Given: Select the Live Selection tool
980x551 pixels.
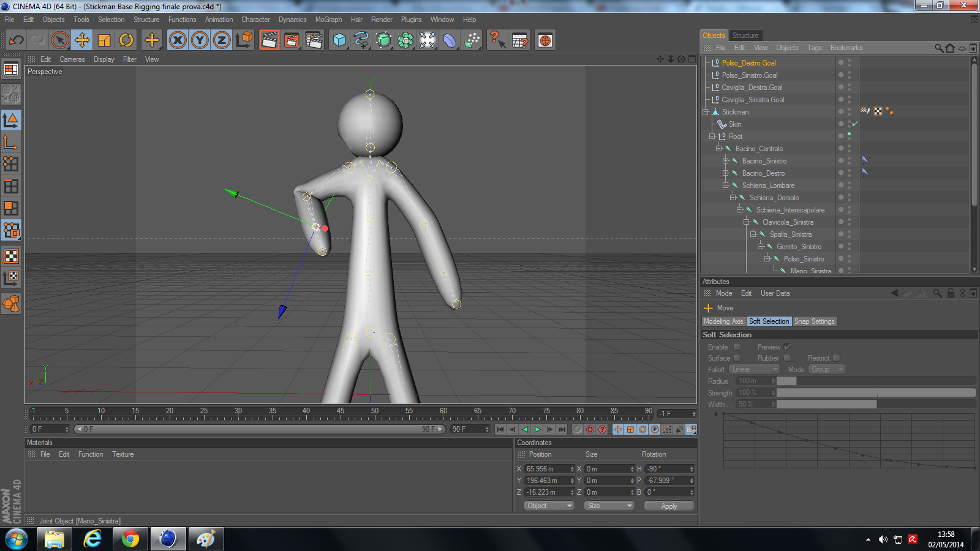Looking at the screenshot, I should point(59,40).
